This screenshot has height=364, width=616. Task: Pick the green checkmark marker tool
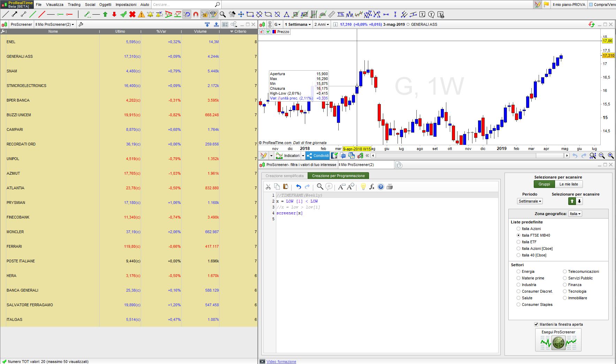(123, 14)
